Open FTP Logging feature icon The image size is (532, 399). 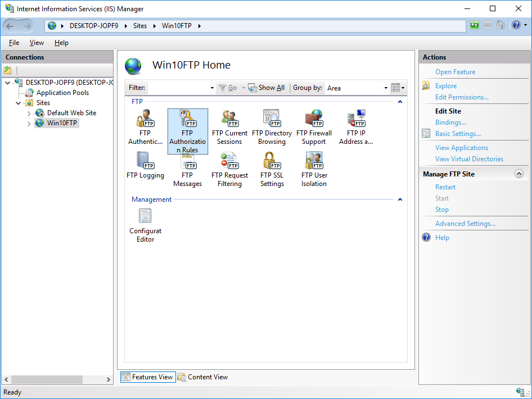pos(145,165)
